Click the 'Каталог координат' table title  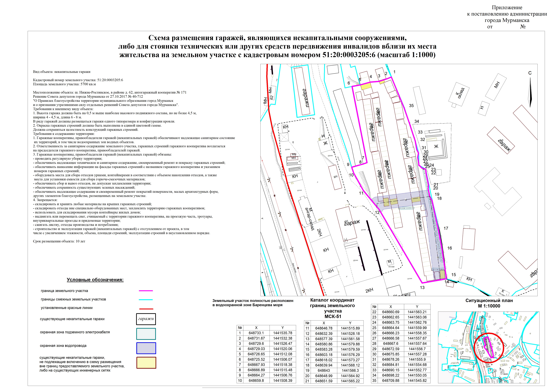pos(332,300)
